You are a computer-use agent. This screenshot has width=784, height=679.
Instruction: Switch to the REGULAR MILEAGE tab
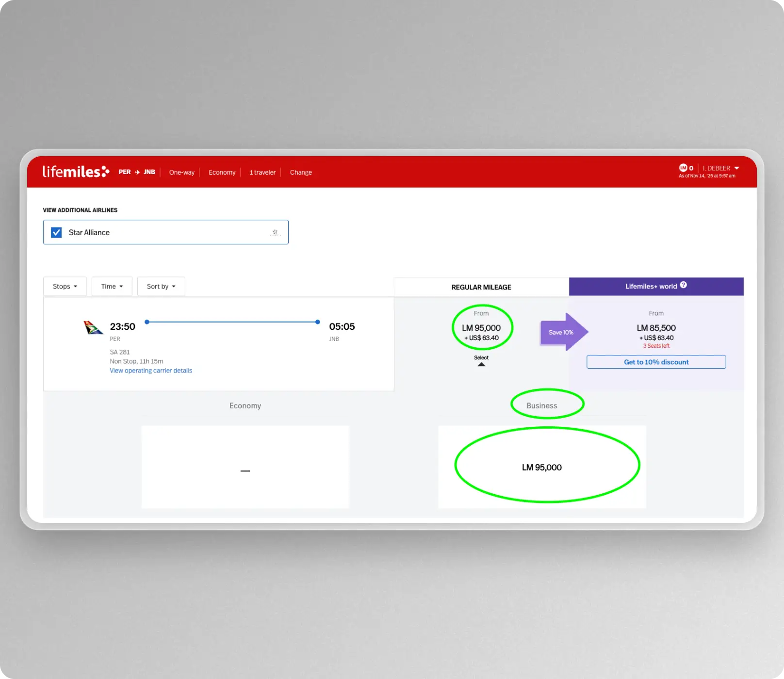click(481, 287)
